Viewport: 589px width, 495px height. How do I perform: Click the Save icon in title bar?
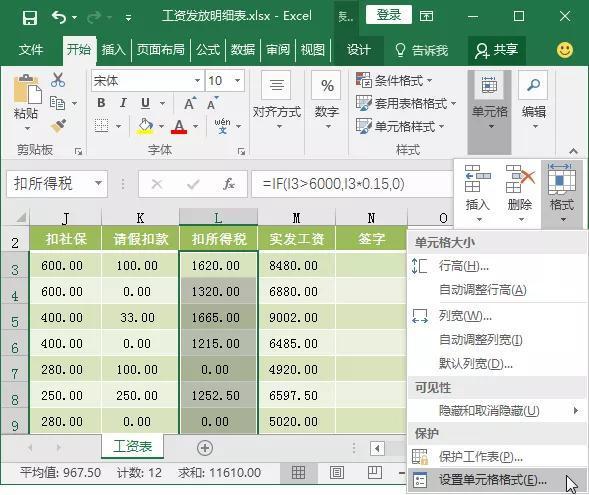coord(29,17)
